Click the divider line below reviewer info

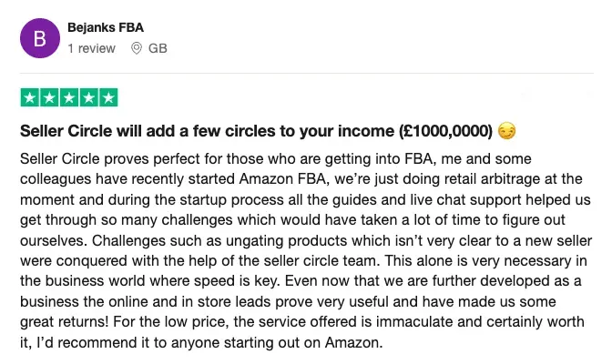pyautogui.click(x=305, y=74)
